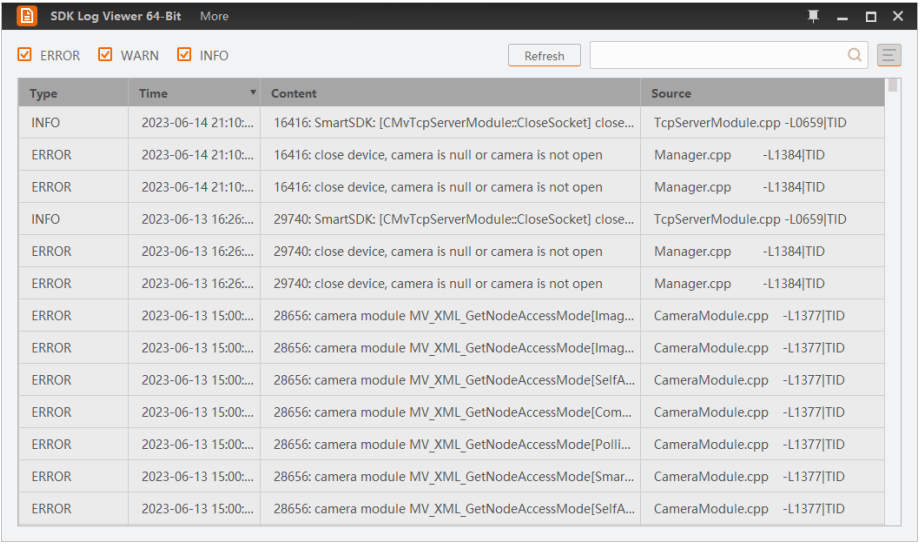Select '16416: SmartSDK: [CMvTcpServerModule::CloseSocket]' content cell
Image resolution: width=921 pixels, height=546 pixels.
pyautogui.click(x=451, y=123)
